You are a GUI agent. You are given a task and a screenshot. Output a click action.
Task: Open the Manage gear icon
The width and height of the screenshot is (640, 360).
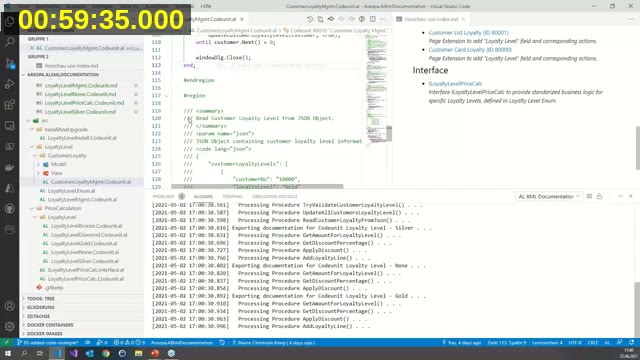(x=9, y=326)
